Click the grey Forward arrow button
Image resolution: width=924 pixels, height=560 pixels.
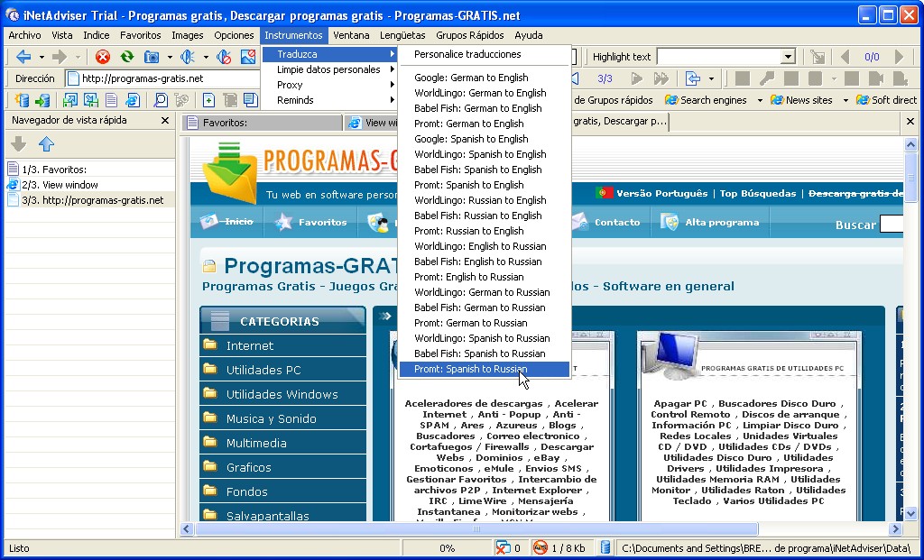(59, 57)
